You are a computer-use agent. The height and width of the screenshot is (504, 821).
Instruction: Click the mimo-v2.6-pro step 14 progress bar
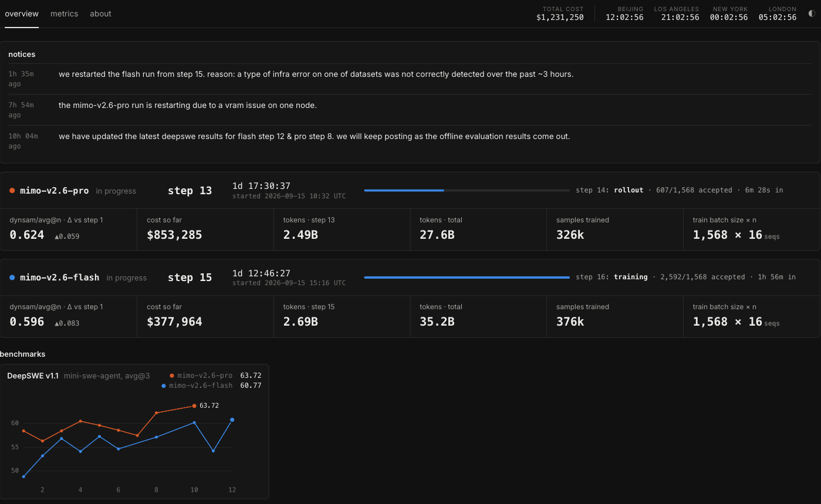click(x=467, y=191)
